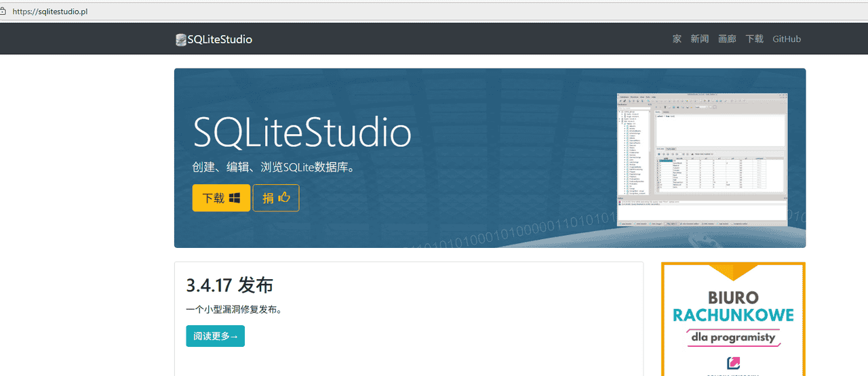Select 下载 in the top navigation bar

click(x=754, y=39)
